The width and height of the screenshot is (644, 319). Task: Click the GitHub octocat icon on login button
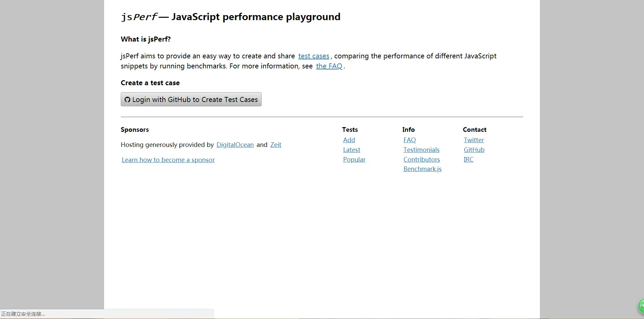[127, 100]
